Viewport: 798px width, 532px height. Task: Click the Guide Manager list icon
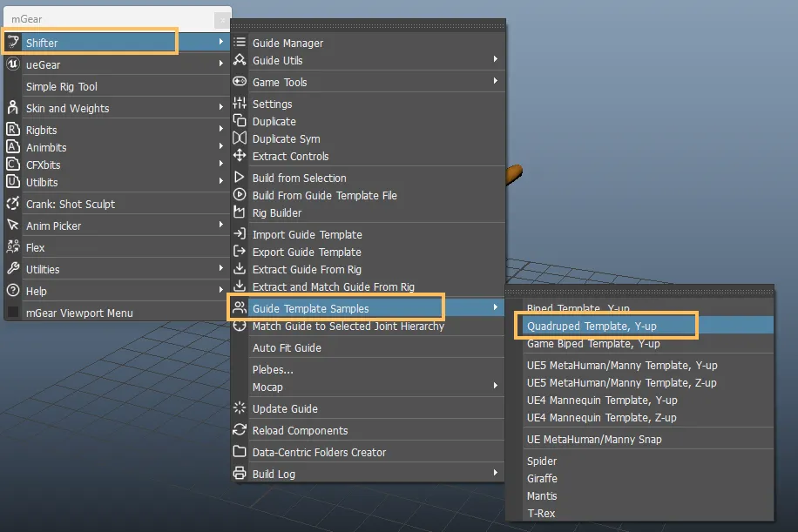[240, 43]
